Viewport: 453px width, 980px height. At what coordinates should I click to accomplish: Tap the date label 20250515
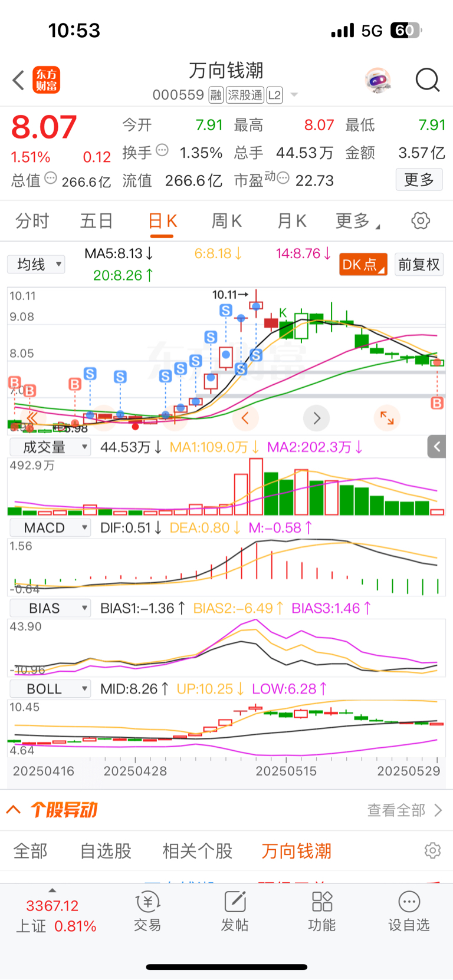(x=286, y=771)
